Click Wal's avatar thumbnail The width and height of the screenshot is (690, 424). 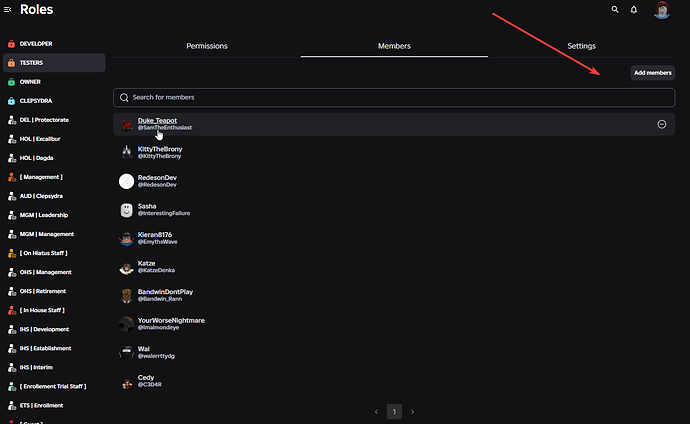point(126,353)
